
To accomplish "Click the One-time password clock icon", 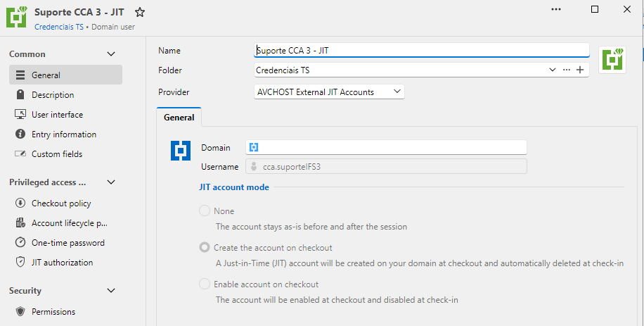I will [x=20, y=242].
